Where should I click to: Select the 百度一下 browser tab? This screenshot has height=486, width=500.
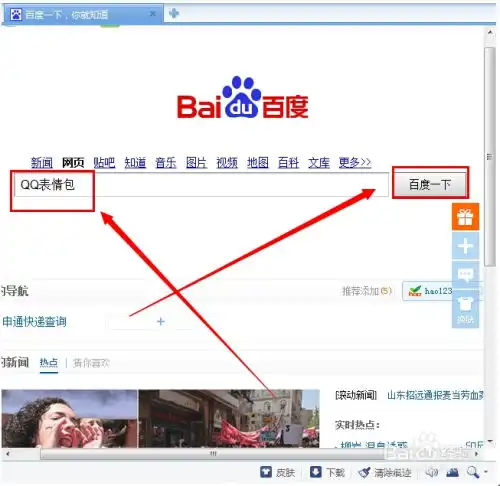[82, 14]
